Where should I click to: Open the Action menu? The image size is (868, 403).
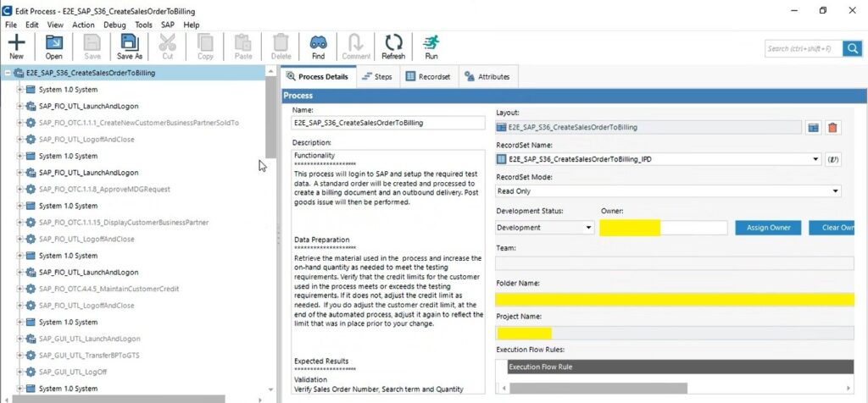[83, 25]
